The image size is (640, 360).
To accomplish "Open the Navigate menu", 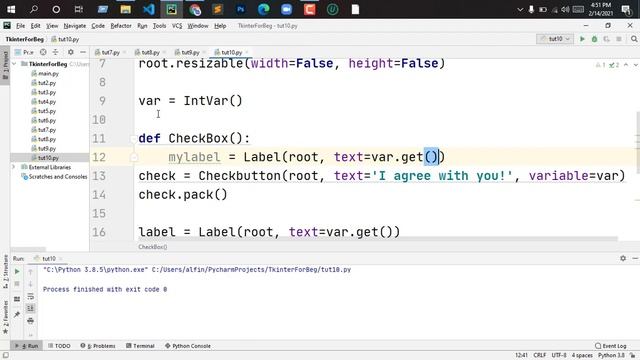I will [x=75, y=26].
